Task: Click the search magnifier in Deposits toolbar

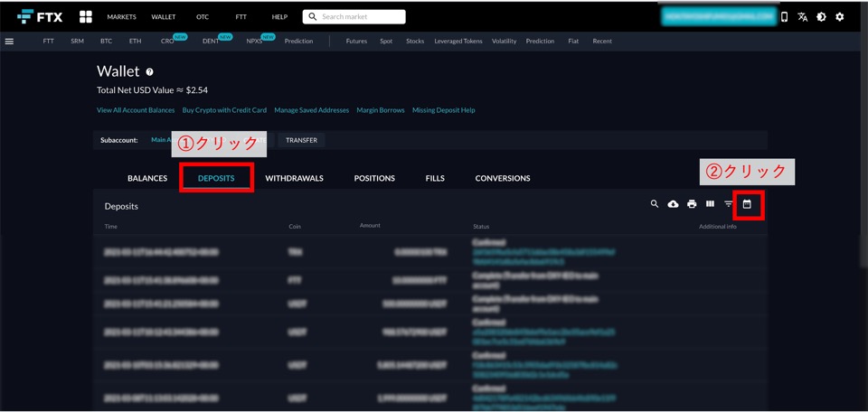Action: (x=655, y=204)
